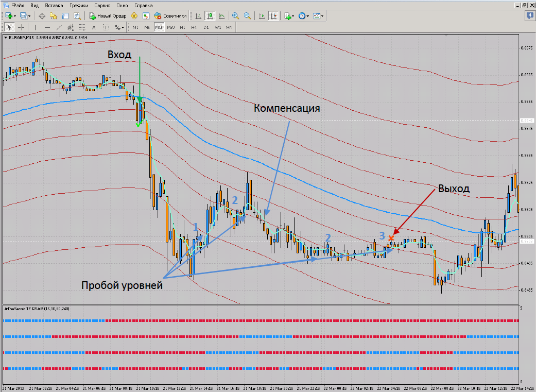Select the text label tool
Viewport: 536px width, 392px height.
106,27
